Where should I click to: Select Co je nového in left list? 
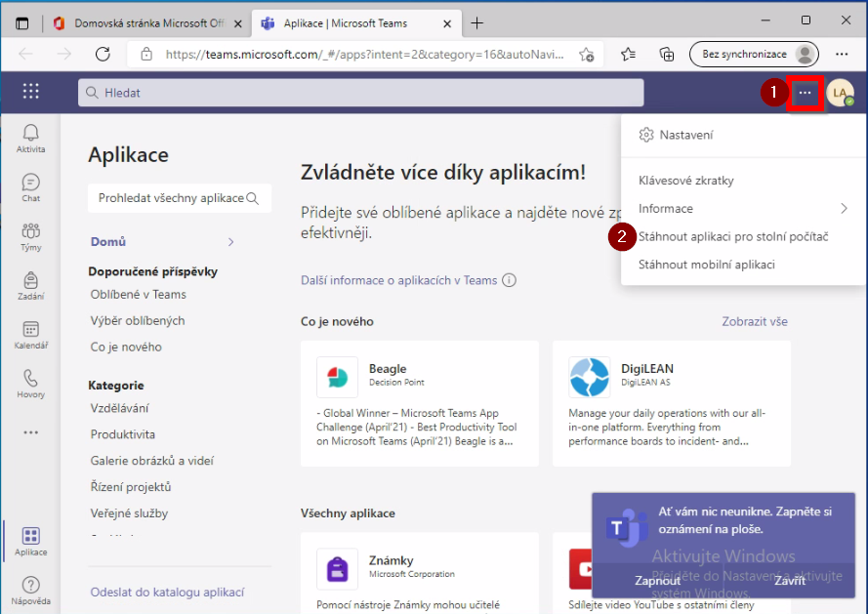[126, 348]
